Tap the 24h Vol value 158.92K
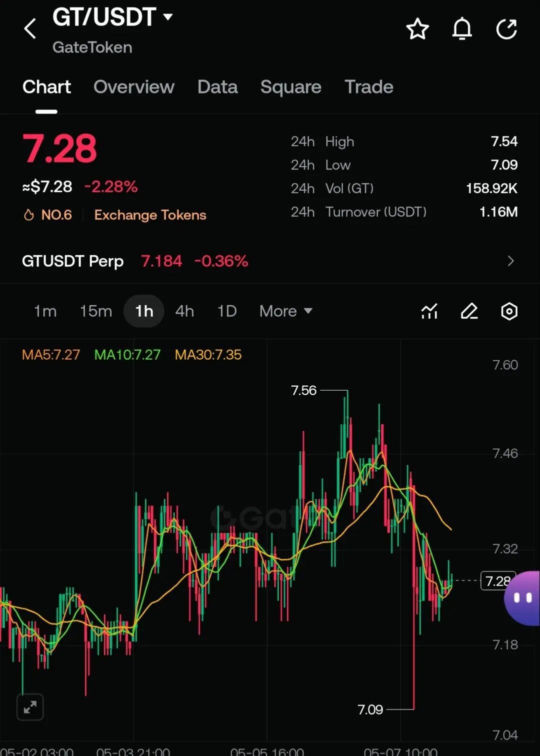This screenshot has width=540, height=756. coord(491,188)
